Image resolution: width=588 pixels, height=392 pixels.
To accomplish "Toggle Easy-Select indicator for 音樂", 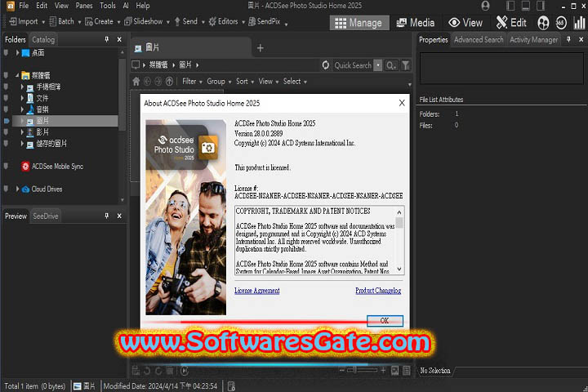I will [6, 109].
